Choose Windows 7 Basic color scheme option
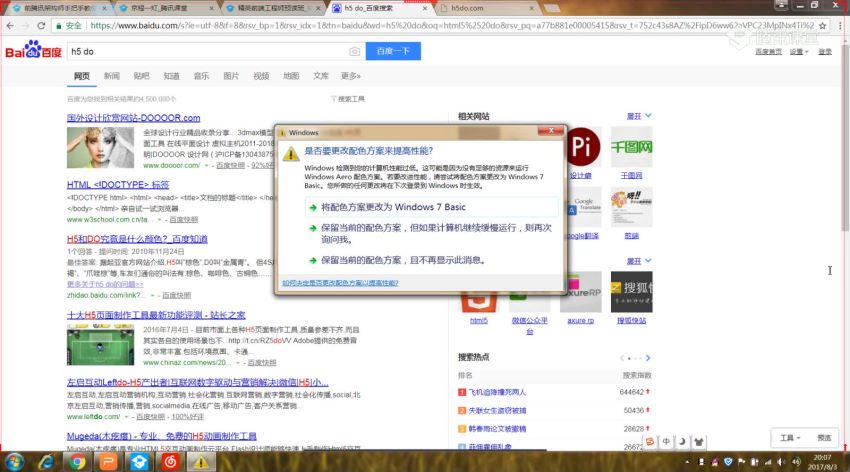Image resolution: width=850 pixels, height=472 pixels. coord(432,207)
